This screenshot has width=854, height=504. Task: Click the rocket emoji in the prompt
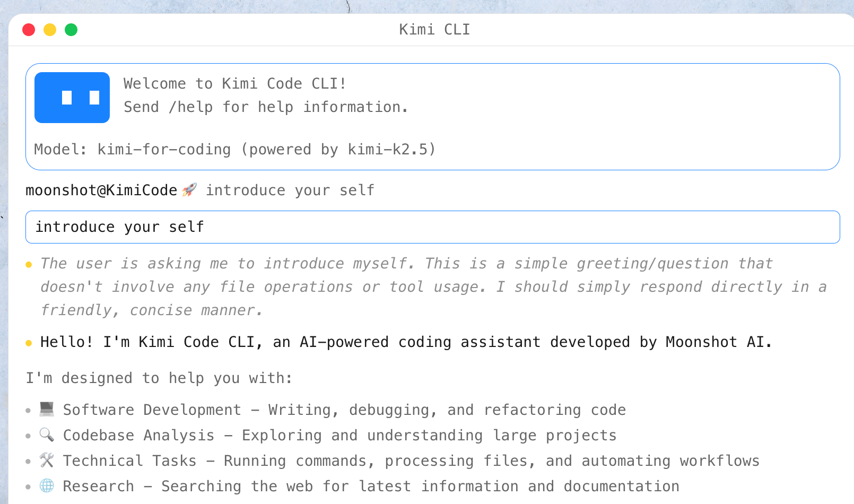tap(189, 190)
